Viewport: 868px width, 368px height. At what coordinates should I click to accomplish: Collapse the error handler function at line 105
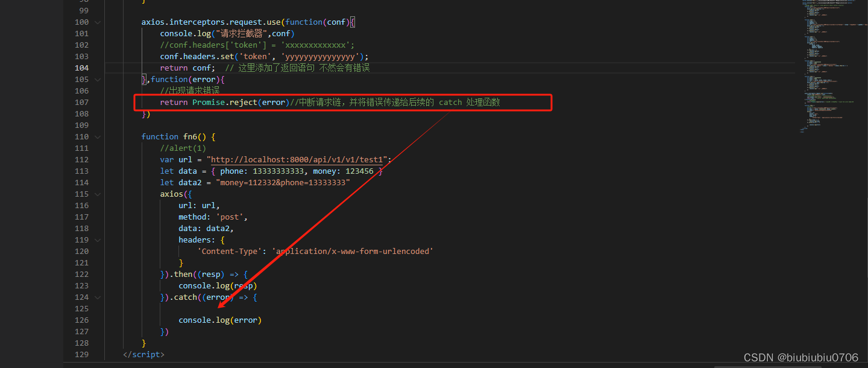pos(97,79)
